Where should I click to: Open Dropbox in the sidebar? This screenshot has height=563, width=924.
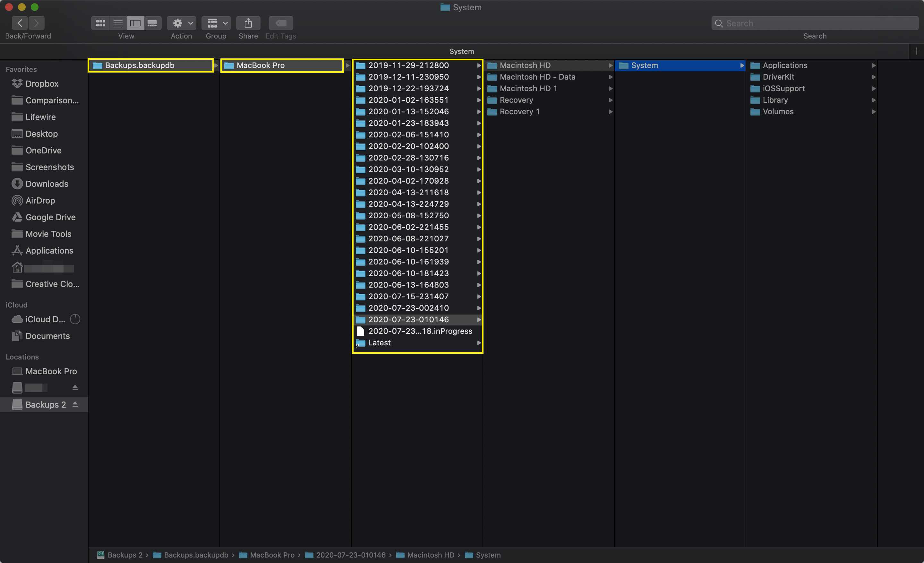(x=44, y=84)
